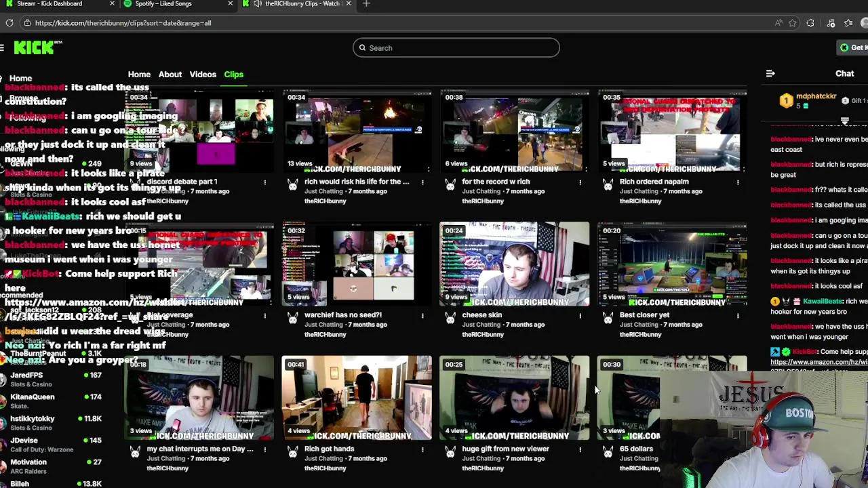Open 'Rich ordered napalm' clip thumbnail

[x=672, y=131]
